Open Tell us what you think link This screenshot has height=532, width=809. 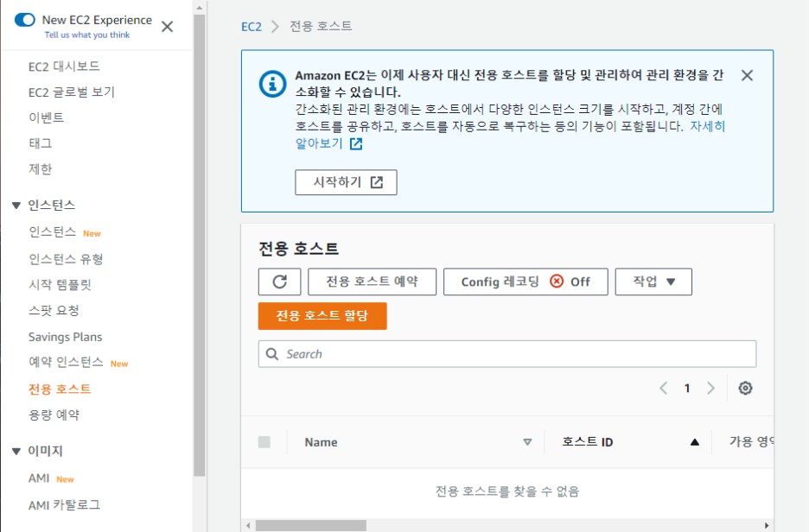click(x=87, y=35)
